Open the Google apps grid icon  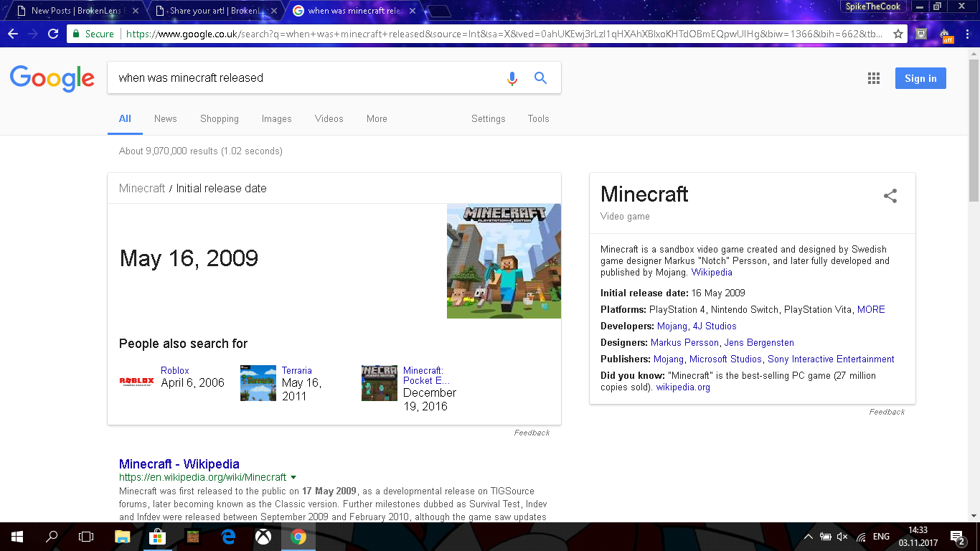874,79
